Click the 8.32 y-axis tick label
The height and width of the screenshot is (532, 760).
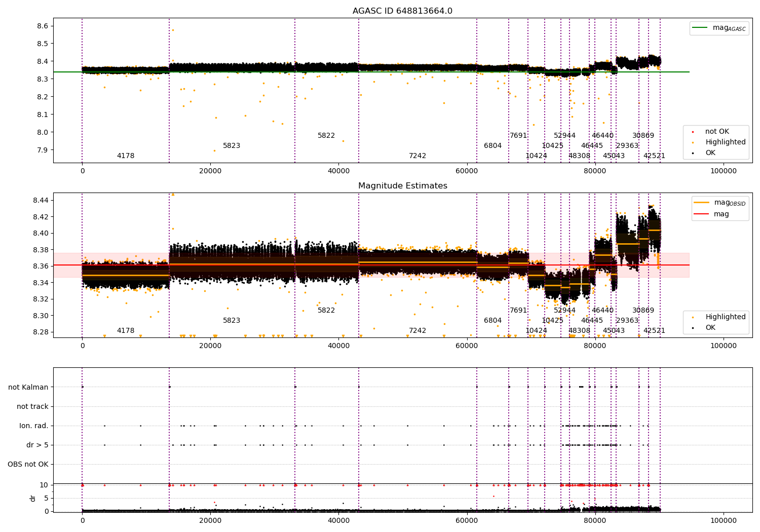[x=42, y=299]
